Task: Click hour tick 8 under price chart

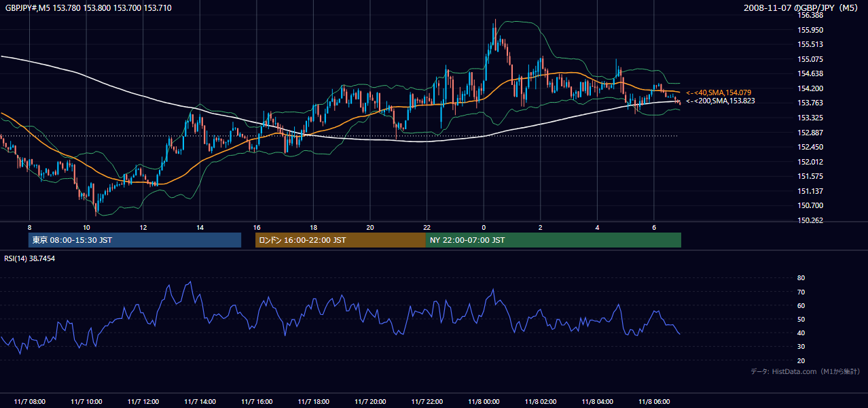Action: [29, 227]
